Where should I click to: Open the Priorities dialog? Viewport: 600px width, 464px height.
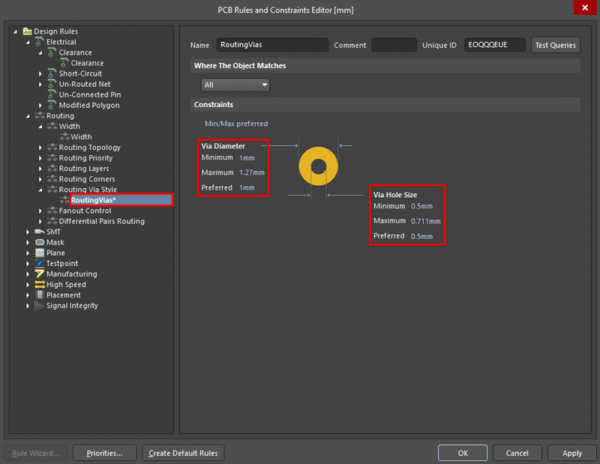point(104,453)
